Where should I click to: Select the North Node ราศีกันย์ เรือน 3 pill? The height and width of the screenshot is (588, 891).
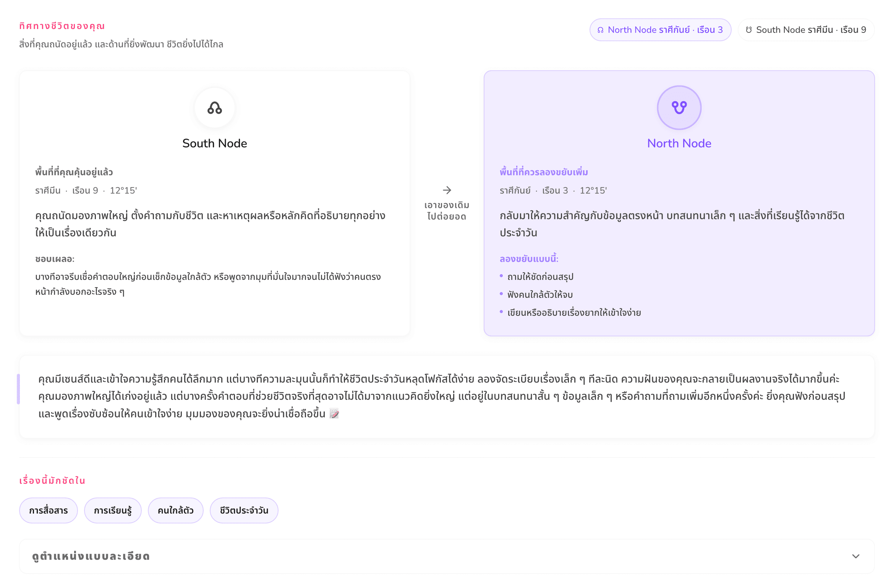point(660,30)
